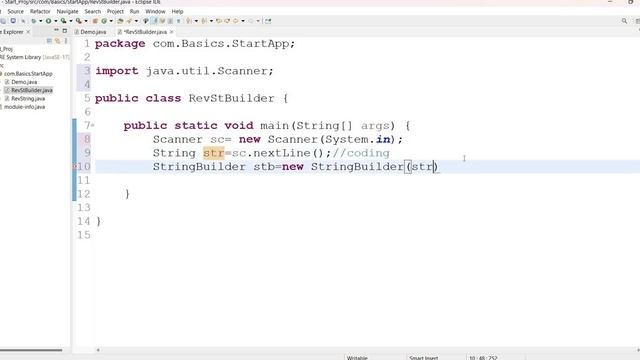The image size is (640, 360).
Task: Click the Package Explorer horizontal scrollbar thumb
Action: pyautogui.click(x=31, y=350)
